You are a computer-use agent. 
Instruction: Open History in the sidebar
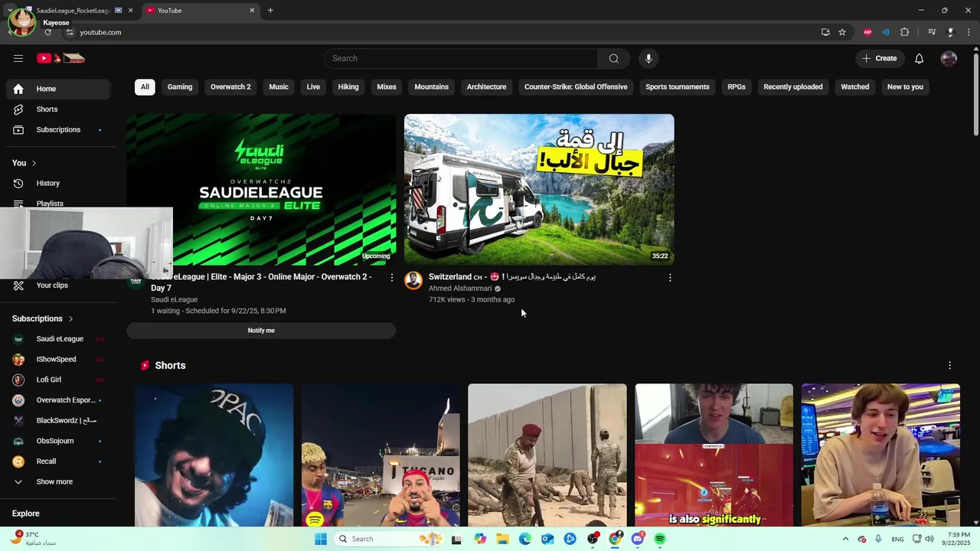(58, 184)
